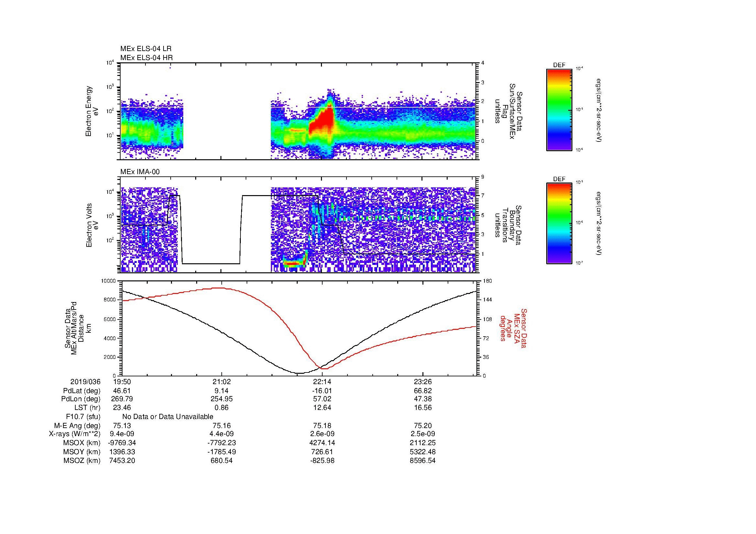The height and width of the screenshot is (534, 756).
Task: Click the 19:50 time tick label
Action: 122,382
